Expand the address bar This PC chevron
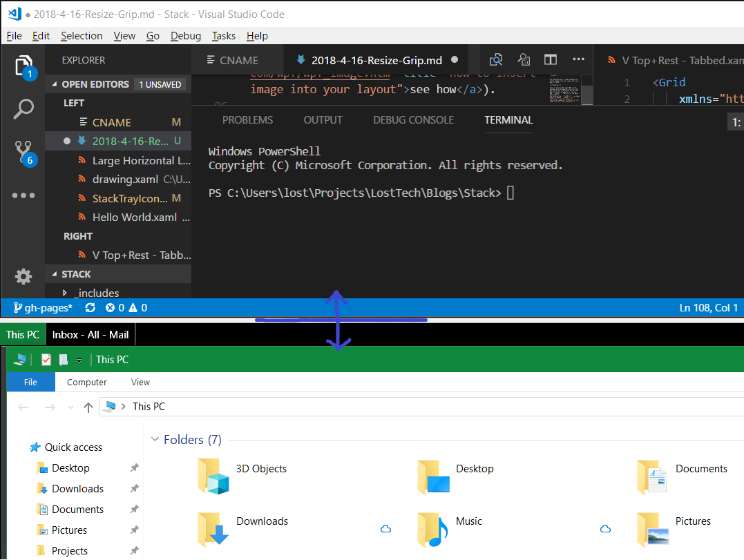This screenshot has height=560, width=744. pos(124,407)
